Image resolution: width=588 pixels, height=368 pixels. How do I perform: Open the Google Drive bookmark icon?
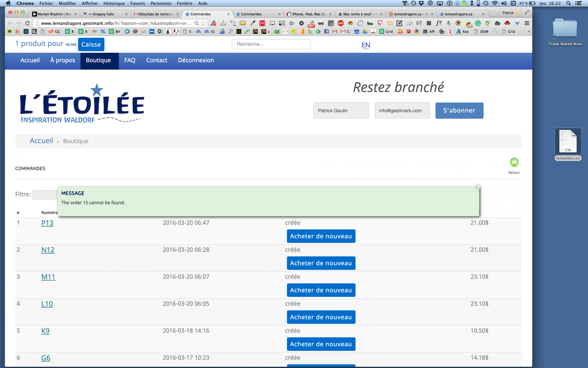coord(365,32)
